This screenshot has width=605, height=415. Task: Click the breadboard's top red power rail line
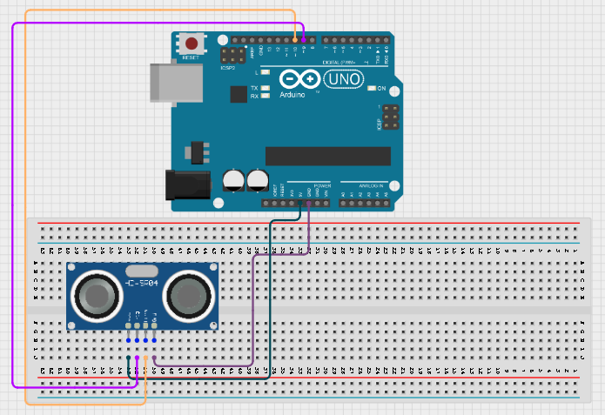point(309,223)
